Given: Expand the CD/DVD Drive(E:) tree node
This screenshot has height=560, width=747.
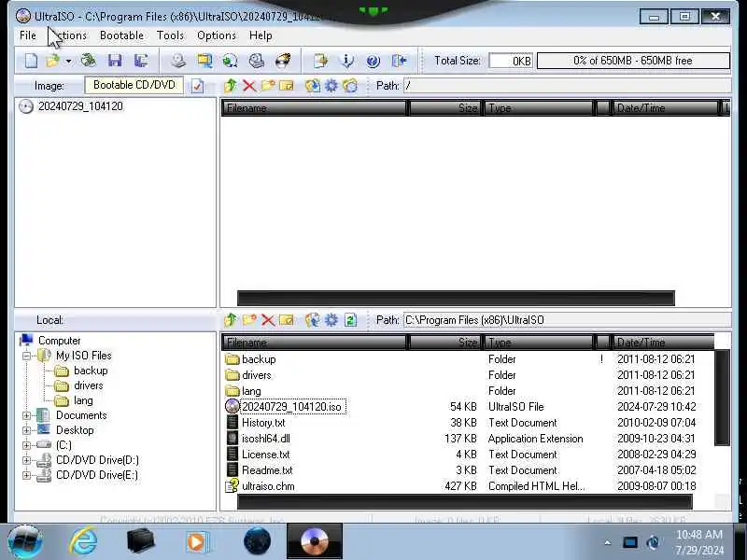Looking at the screenshot, I should 27,475.
